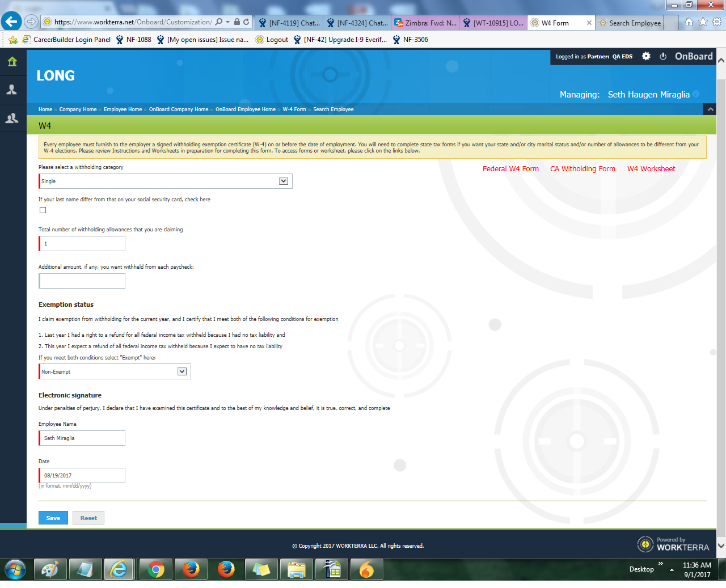Open the browser Home icon
This screenshot has width=726, height=588.
tap(689, 22)
